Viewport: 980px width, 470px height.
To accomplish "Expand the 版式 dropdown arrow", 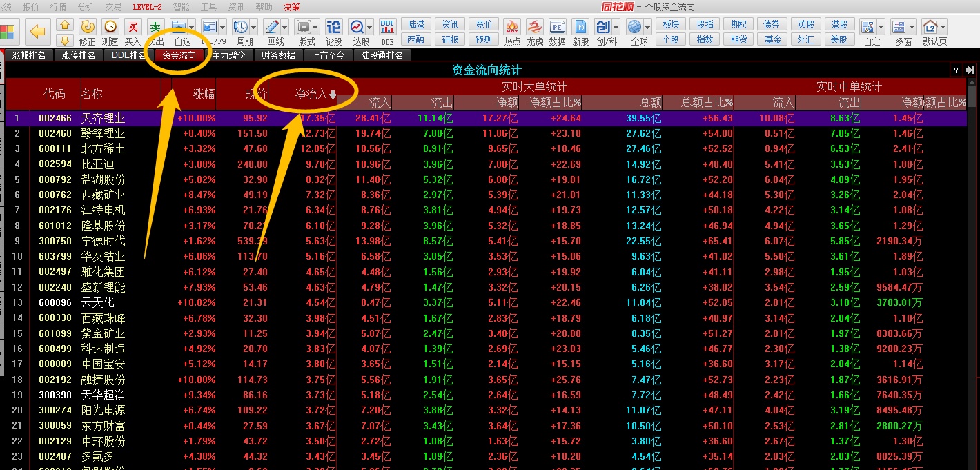I will [x=315, y=27].
